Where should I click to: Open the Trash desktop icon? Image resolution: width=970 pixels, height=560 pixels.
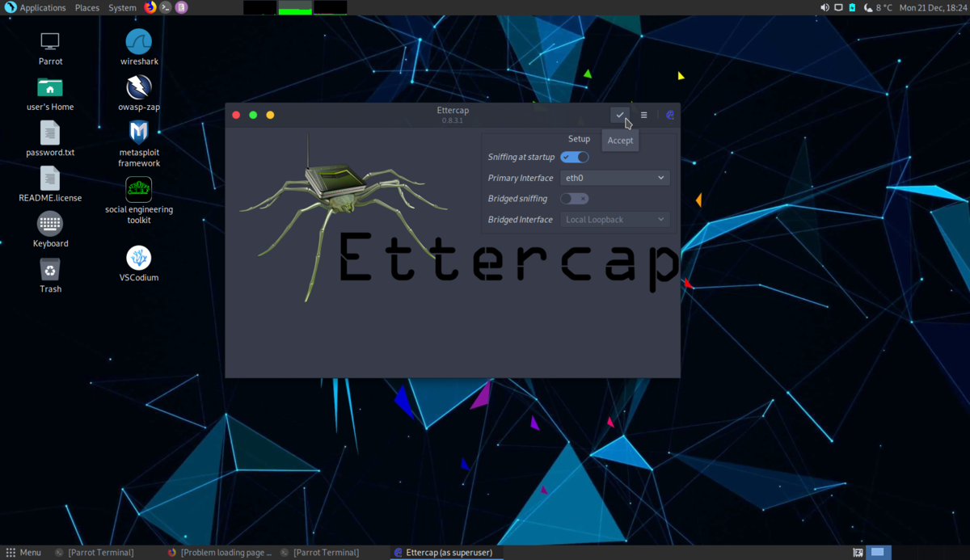[50, 276]
